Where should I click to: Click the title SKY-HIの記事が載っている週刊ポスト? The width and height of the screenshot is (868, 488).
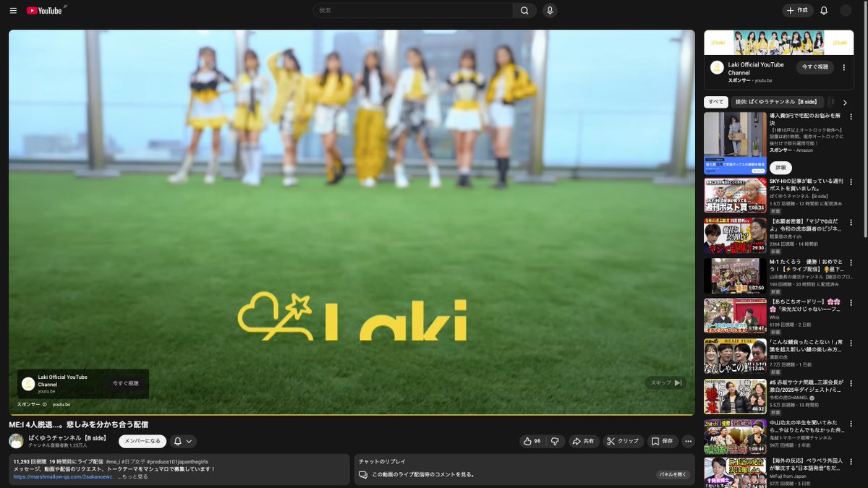point(806,185)
